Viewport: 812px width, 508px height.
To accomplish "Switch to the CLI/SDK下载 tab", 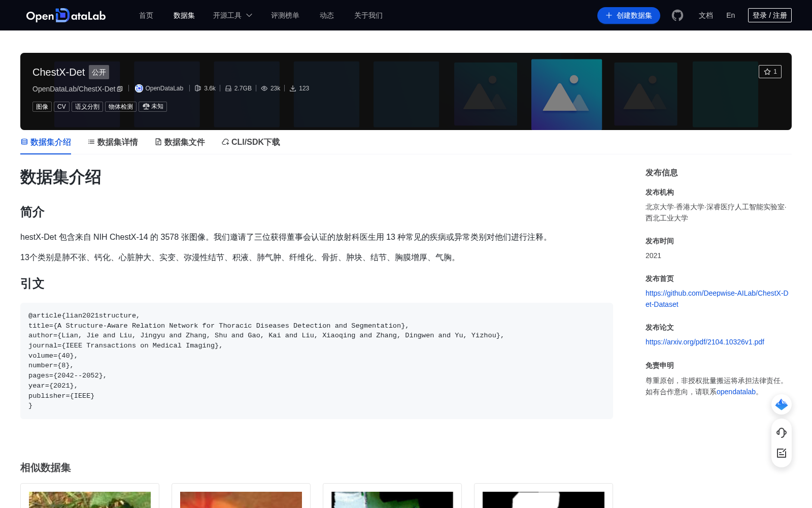I will pos(251,142).
